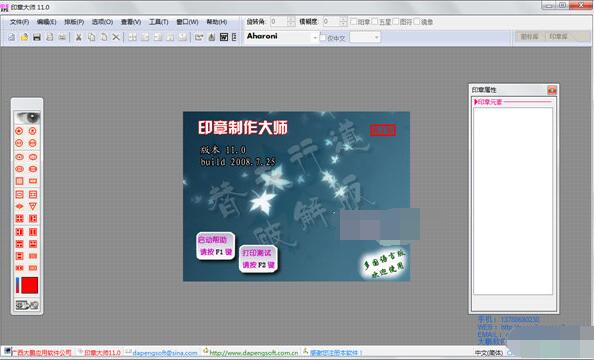Open the 窗口(W) menu
The height and width of the screenshot is (360, 594).
[x=187, y=22]
